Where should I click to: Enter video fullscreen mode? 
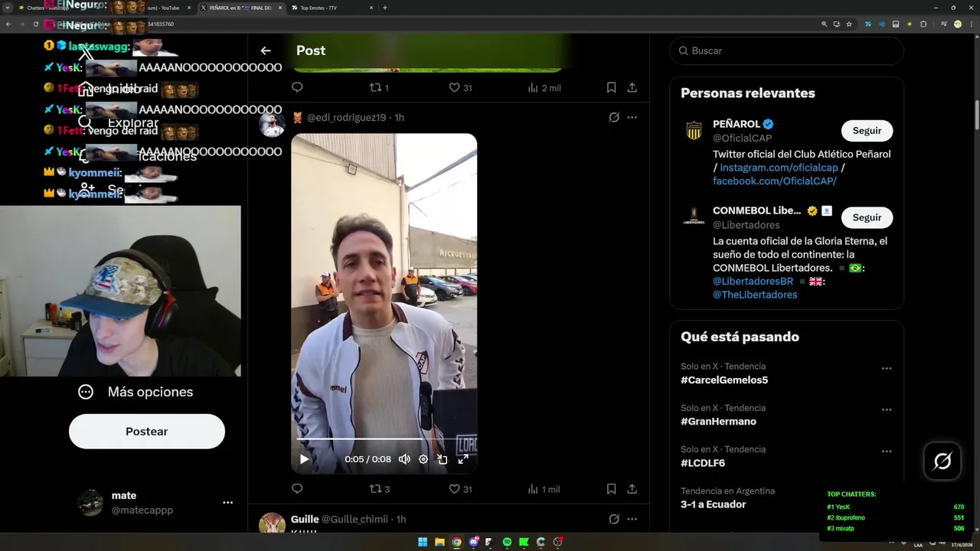462,459
